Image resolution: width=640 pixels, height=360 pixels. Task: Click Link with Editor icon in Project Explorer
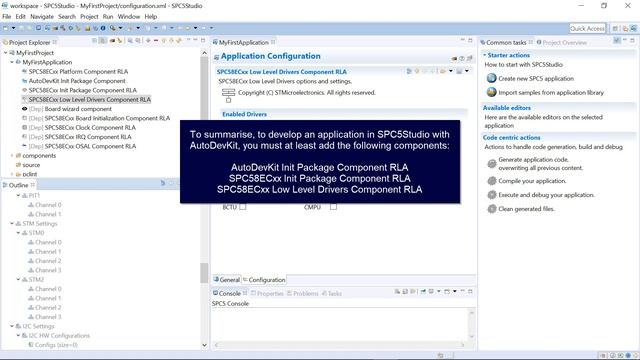click(103, 40)
